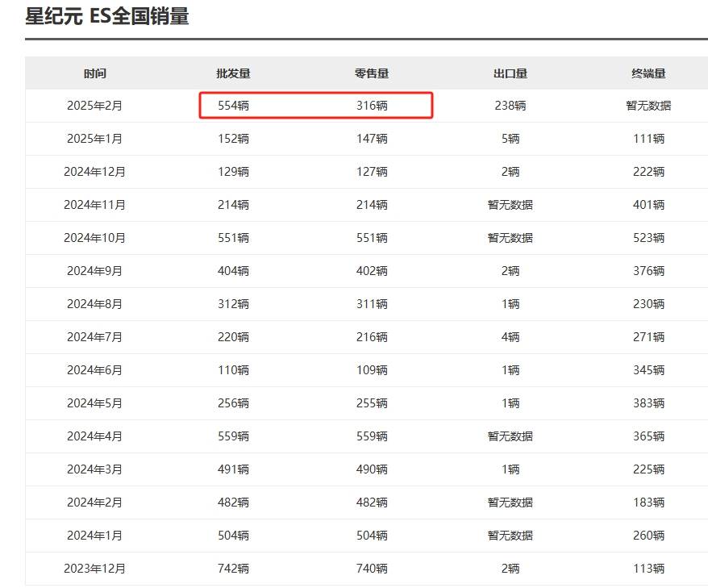Click the 127辆 retail value
This screenshot has height=588, width=708.
pos(372,172)
